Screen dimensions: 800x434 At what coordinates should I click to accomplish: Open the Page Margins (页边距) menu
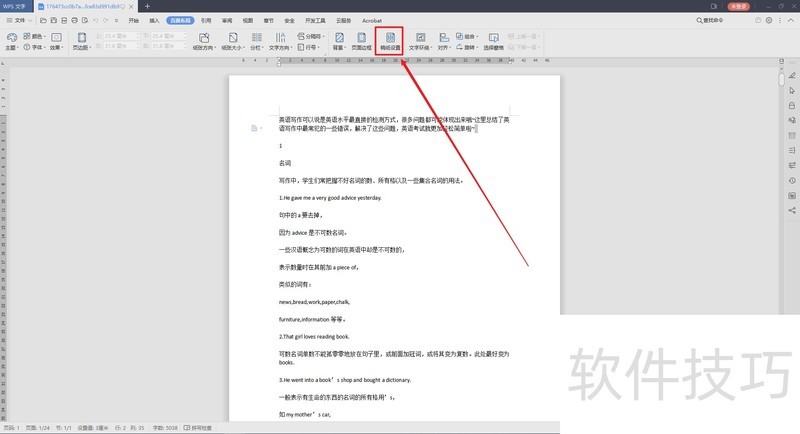[82, 41]
